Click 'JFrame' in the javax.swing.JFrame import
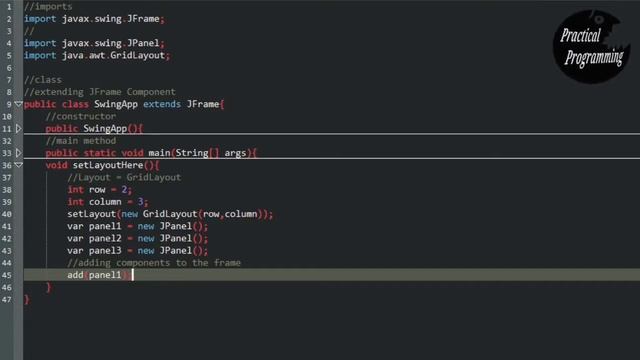Screen dimensions: 640x360 point(143,19)
